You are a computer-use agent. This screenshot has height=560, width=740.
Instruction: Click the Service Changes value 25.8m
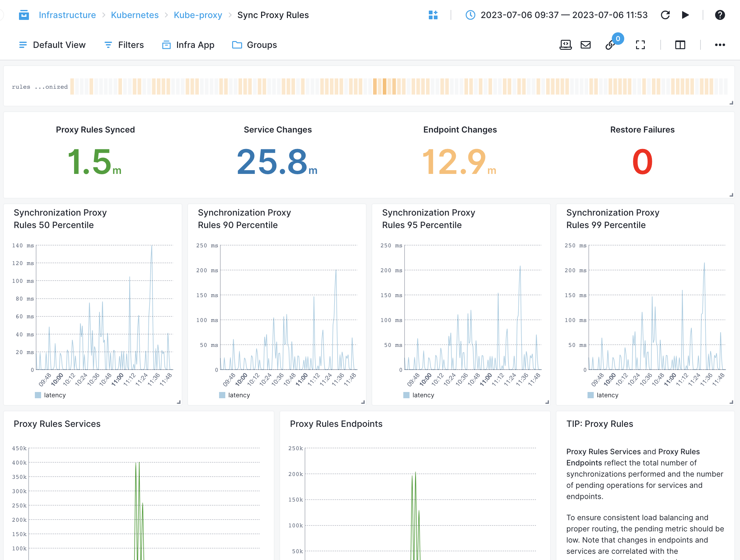point(277,162)
